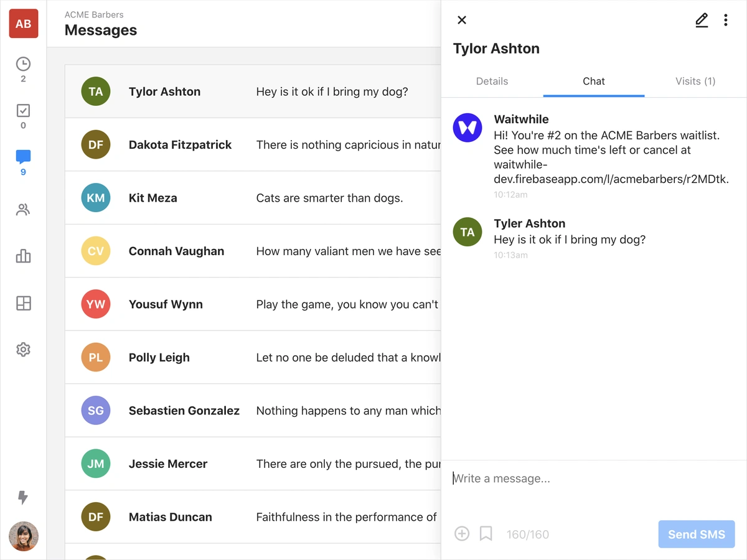
Task: Focus the Write a message field
Action: point(594,478)
